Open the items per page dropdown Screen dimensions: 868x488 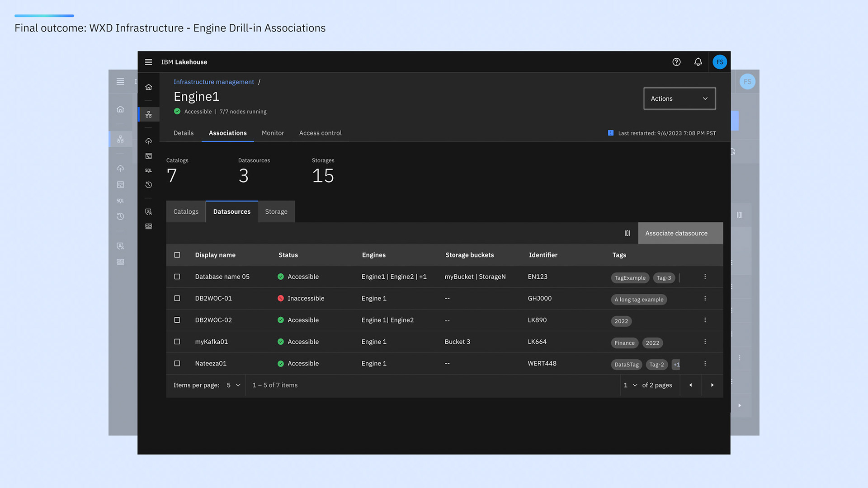point(233,385)
